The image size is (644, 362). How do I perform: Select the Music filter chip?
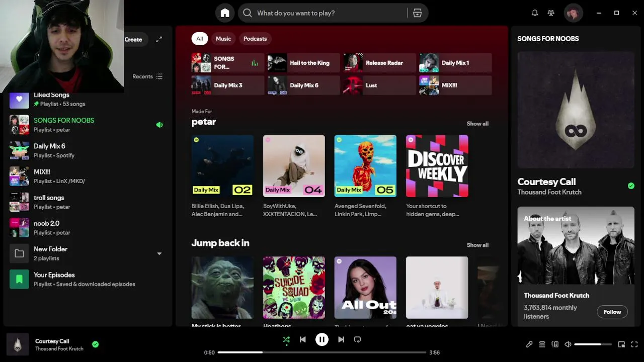pyautogui.click(x=223, y=39)
